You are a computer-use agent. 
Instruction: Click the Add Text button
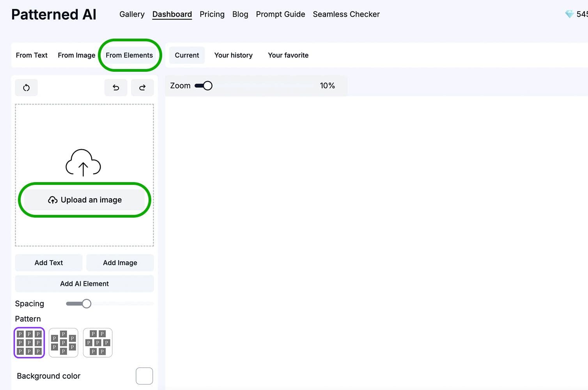(49, 263)
